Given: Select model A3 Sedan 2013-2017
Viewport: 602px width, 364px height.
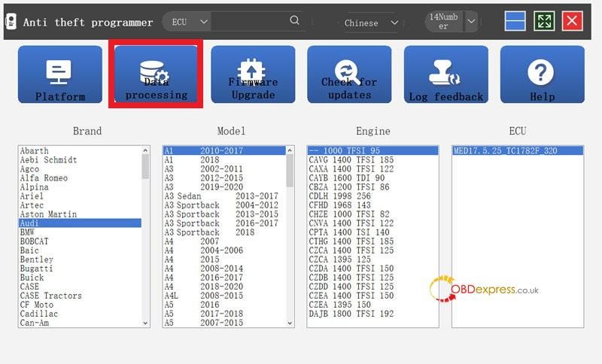Looking at the screenshot, I should pyautogui.click(x=224, y=196).
